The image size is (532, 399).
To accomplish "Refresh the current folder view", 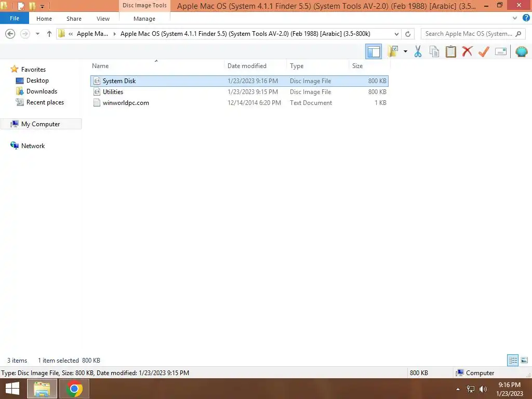I will 408,34.
